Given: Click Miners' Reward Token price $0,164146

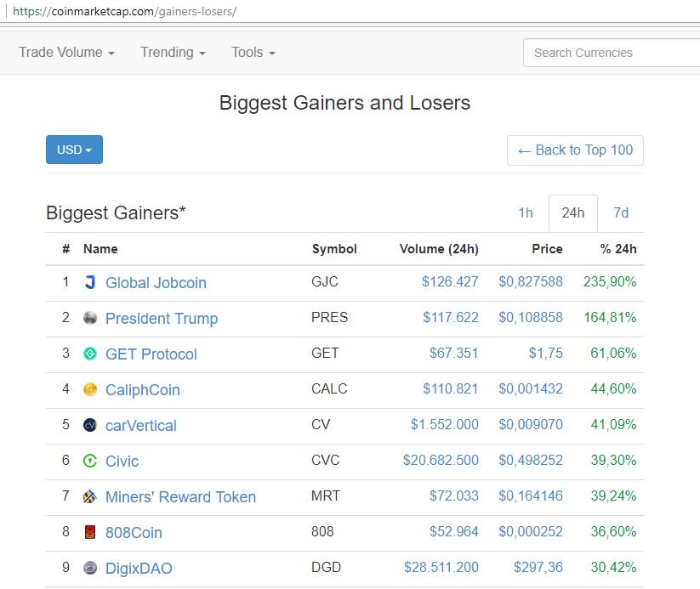Looking at the screenshot, I should tap(531, 496).
